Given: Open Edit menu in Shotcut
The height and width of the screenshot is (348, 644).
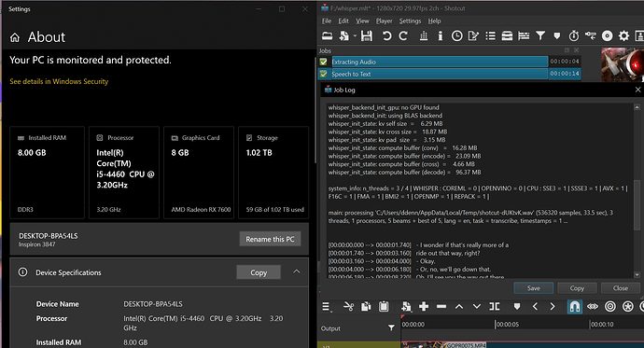Looking at the screenshot, I should [x=343, y=21].
